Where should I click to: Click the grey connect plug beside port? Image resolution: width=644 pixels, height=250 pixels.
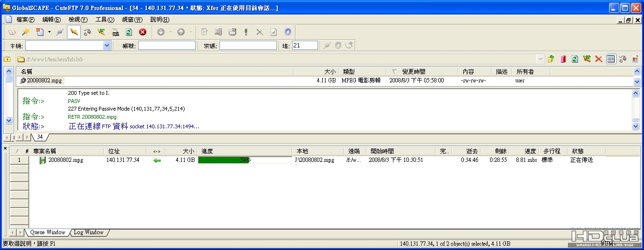pos(327,45)
